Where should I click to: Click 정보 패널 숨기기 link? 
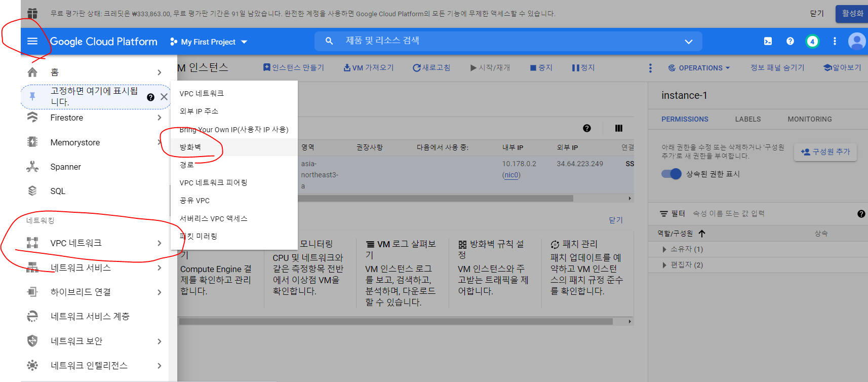point(777,67)
